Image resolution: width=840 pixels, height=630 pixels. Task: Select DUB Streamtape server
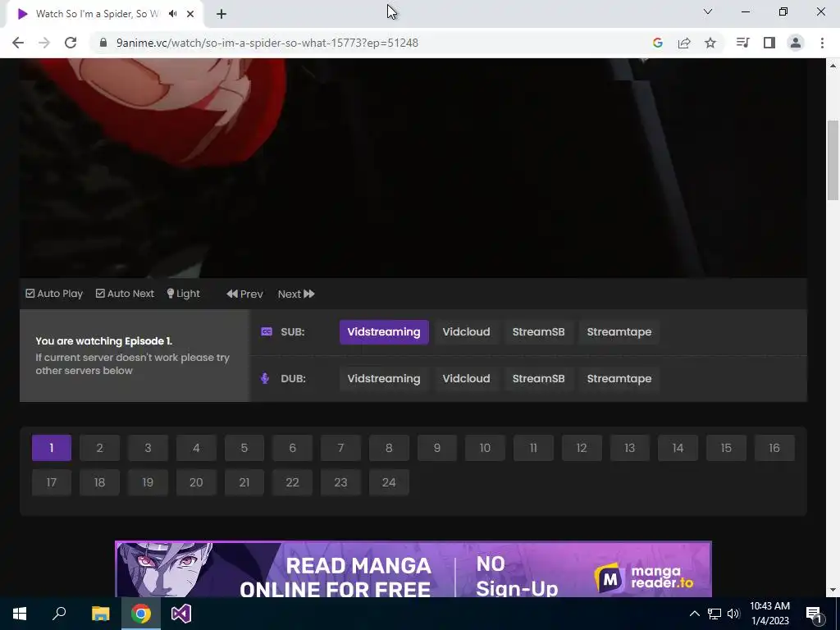[x=619, y=379]
